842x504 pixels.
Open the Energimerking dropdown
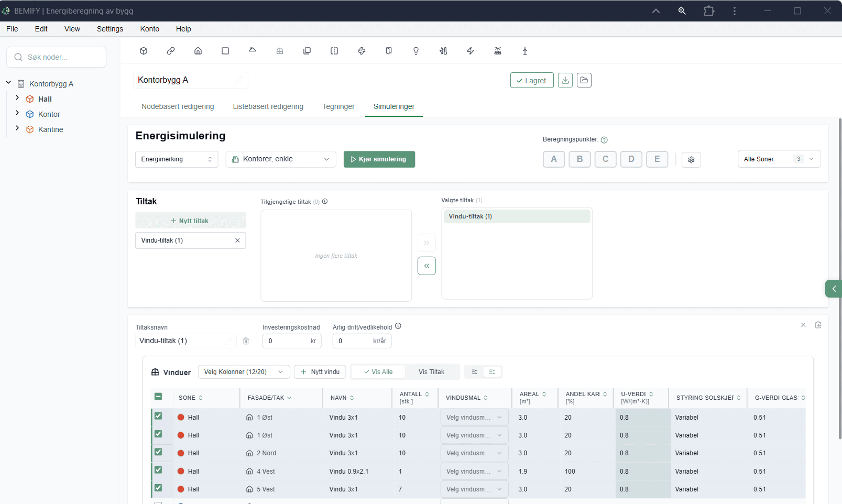(177, 159)
